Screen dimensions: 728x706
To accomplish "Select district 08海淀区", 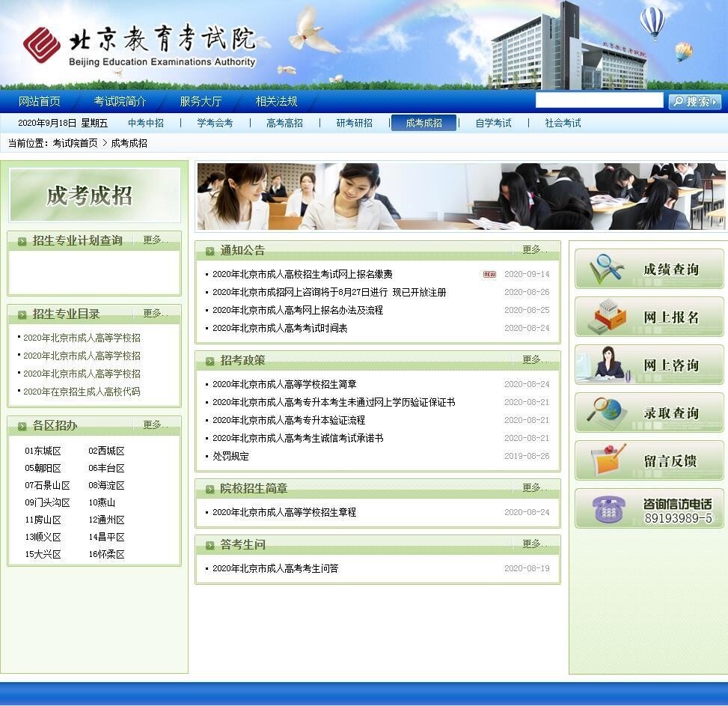I will click(x=106, y=485).
